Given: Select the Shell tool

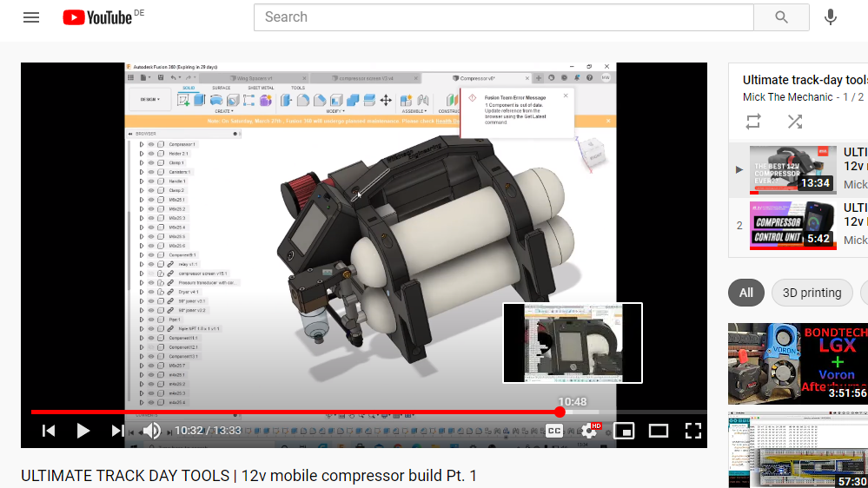Looking at the screenshot, I should (336, 100).
